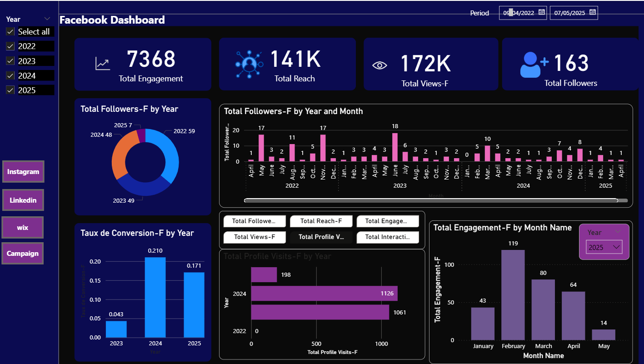The height and width of the screenshot is (364, 644).
Task: Open the Linkedin dashboard page
Action: coord(23,200)
